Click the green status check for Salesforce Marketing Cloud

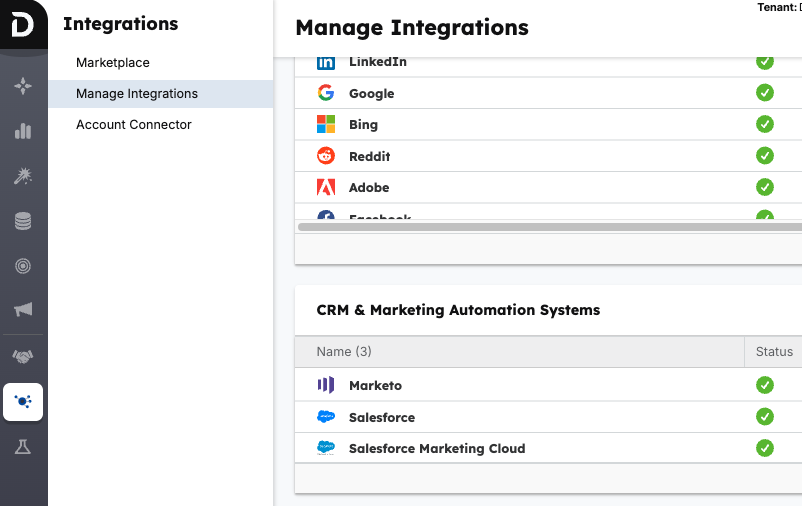(765, 448)
